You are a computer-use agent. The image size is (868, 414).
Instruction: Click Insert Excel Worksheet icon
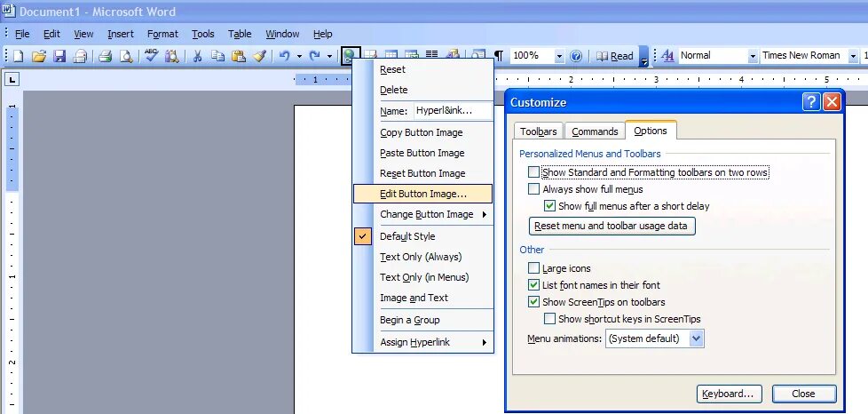(x=411, y=55)
